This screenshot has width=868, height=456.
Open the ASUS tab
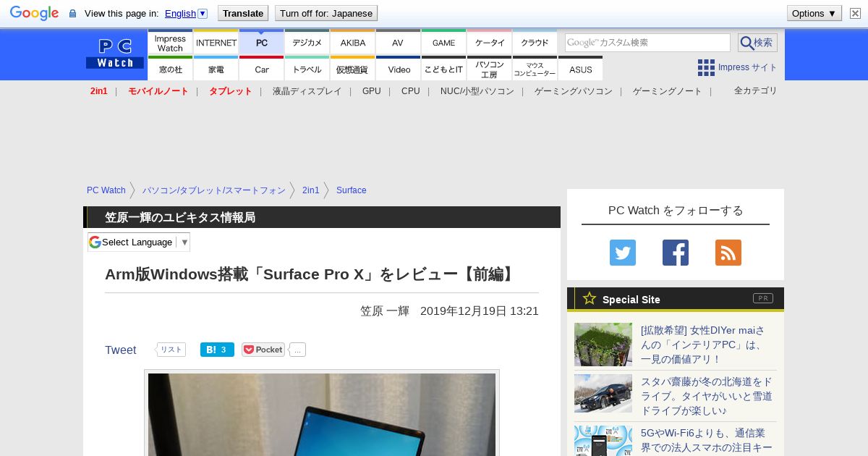[x=580, y=69]
